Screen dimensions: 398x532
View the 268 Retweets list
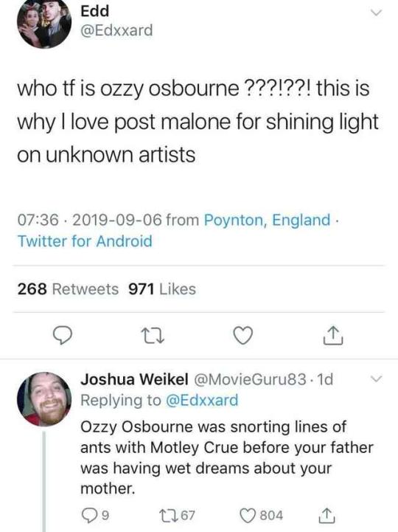[x=68, y=289]
